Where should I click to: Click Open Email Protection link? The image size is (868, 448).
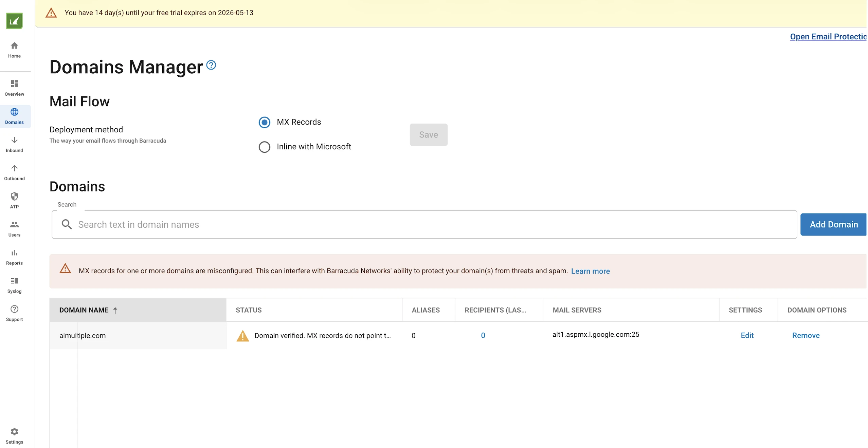[x=828, y=37]
